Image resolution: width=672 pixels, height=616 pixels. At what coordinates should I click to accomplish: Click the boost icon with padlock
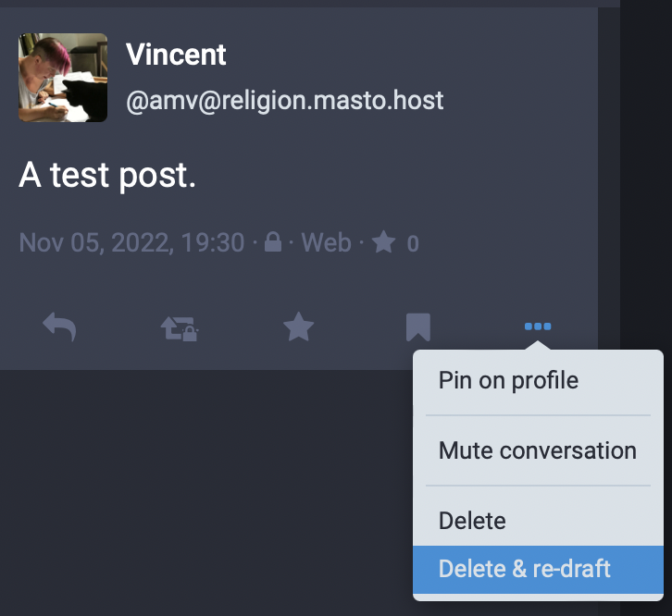(180, 327)
